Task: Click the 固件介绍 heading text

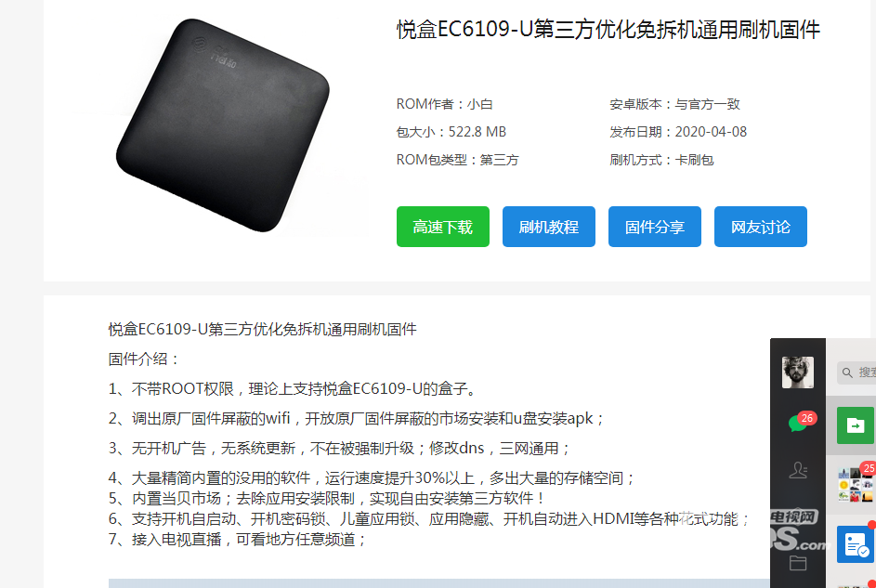Action: (144, 359)
